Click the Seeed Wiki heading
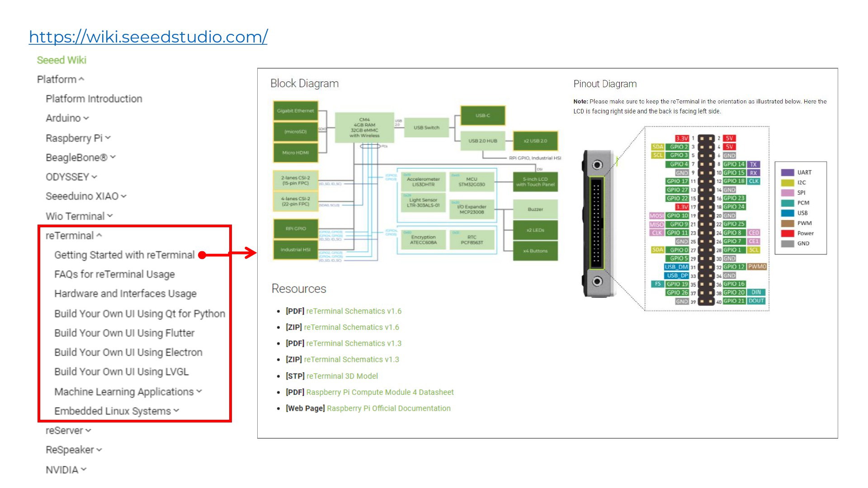868x488 pixels. point(61,60)
